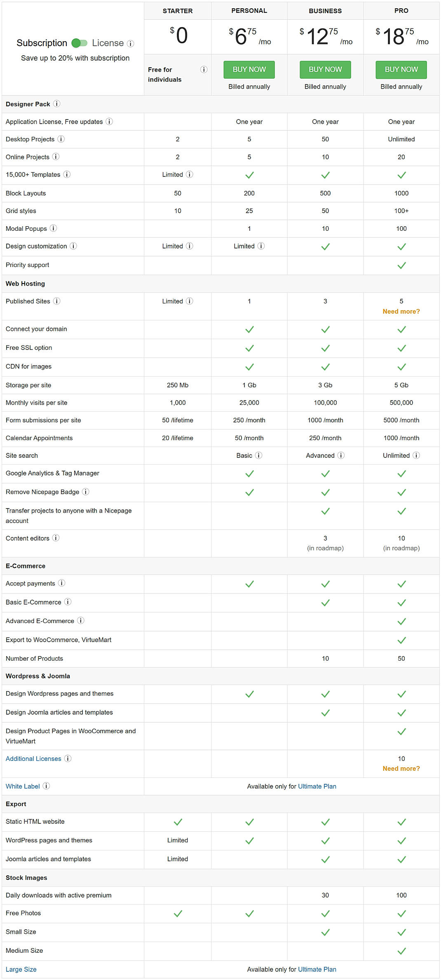Click info icon next to Modal Popups
Screen dimensions: 441x980
click(x=53, y=228)
